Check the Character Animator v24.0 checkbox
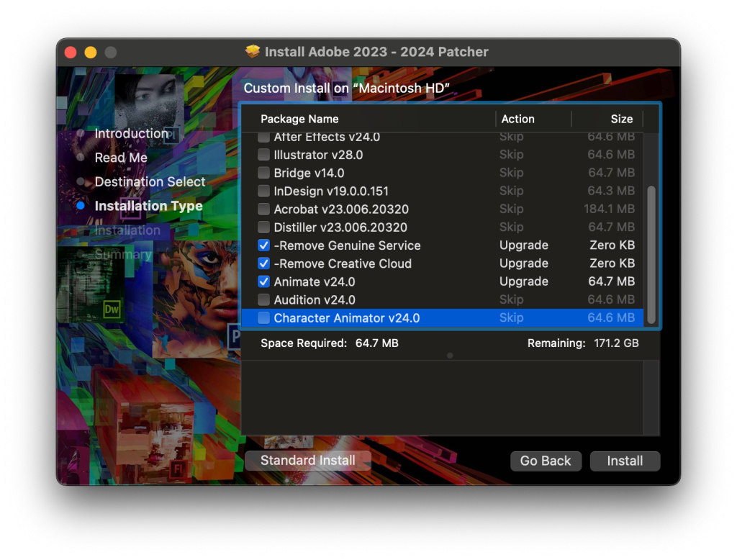The width and height of the screenshot is (737, 560). pos(263,317)
